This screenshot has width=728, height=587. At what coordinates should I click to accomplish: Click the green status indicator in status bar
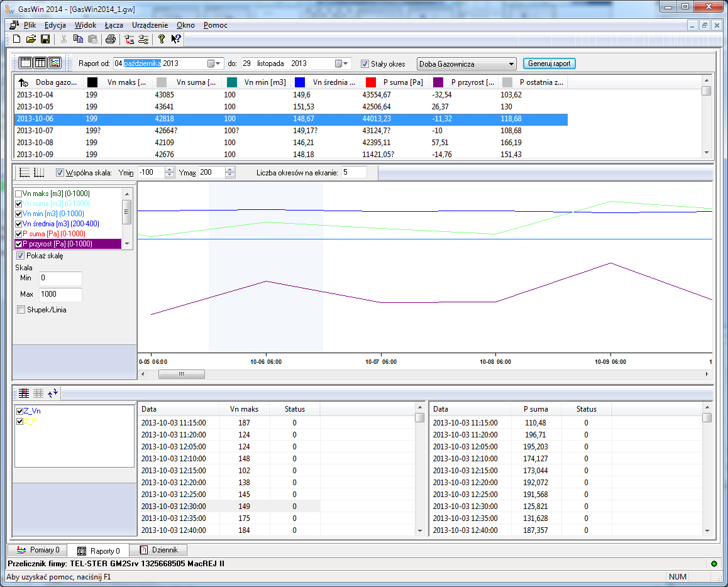714,564
